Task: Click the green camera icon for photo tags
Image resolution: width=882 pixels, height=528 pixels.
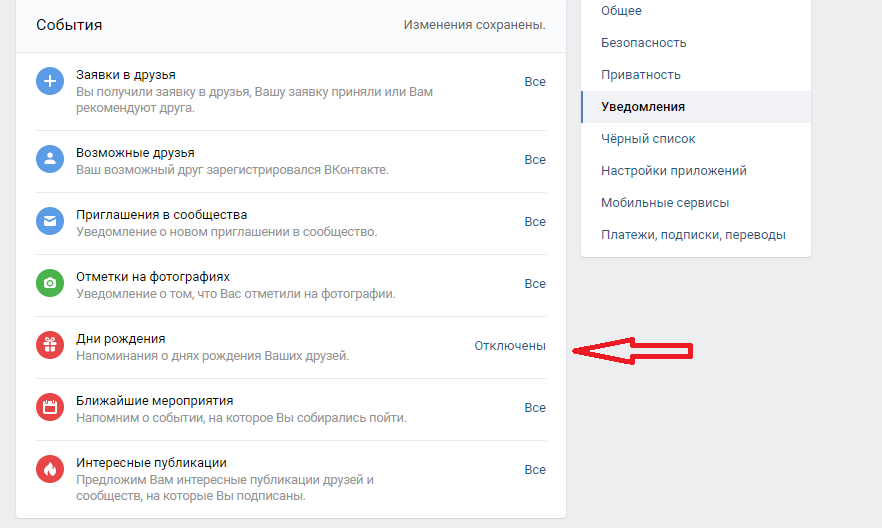Action: [50, 283]
